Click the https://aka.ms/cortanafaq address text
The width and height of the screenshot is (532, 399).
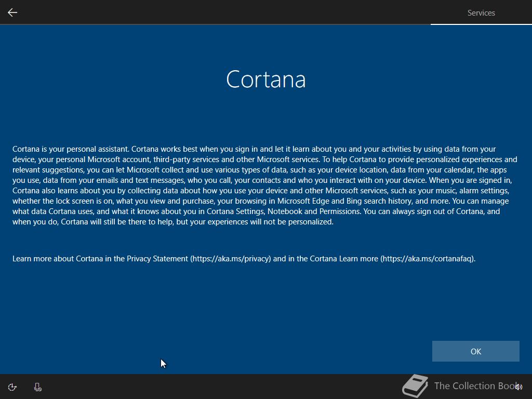click(x=427, y=259)
